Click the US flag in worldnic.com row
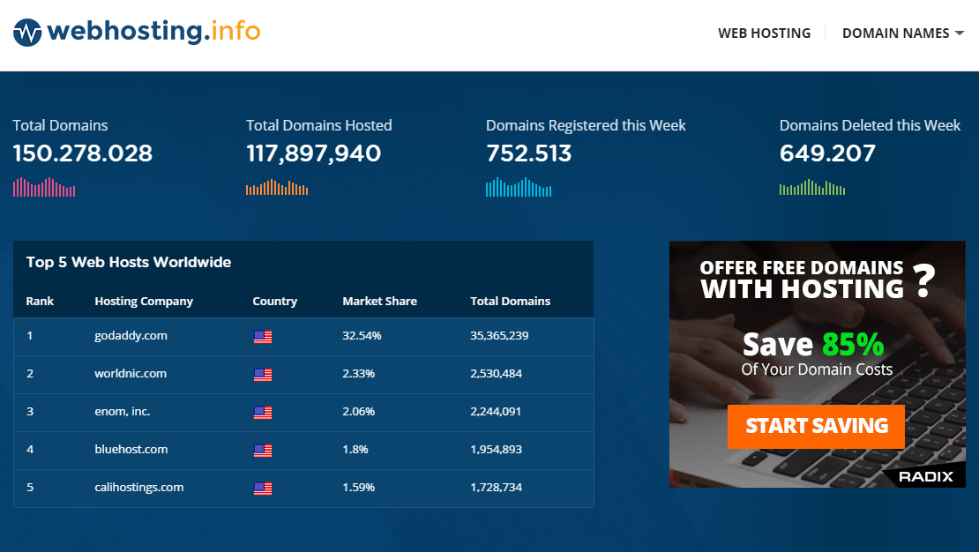979x560 pixels. pyautogui.click(x=263, y=375)
